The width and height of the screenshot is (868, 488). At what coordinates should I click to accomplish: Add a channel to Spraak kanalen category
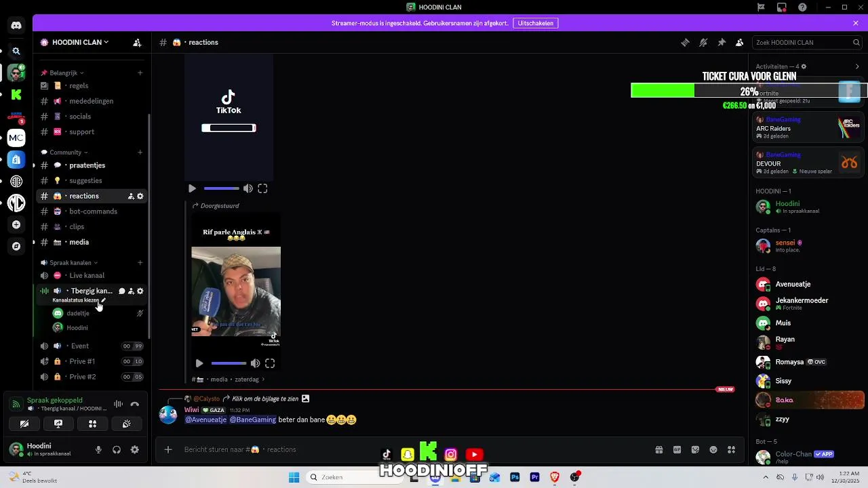click(140, 262)
